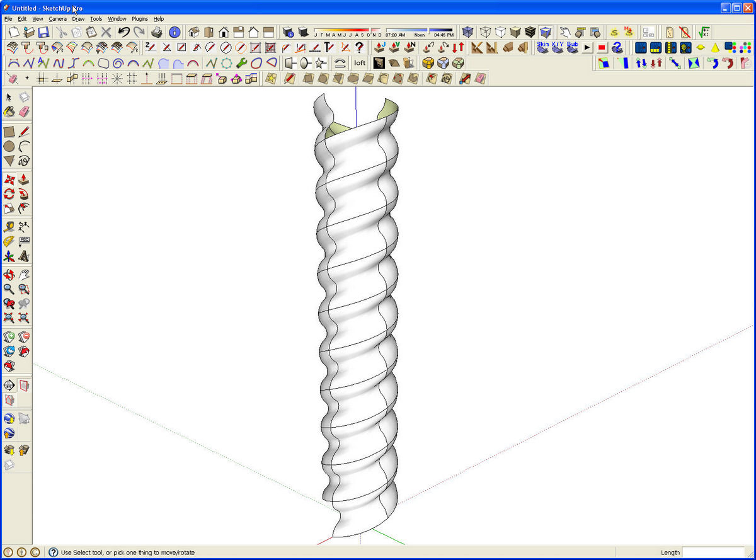Select the Rectangle tool

click(x=9, y=130)
